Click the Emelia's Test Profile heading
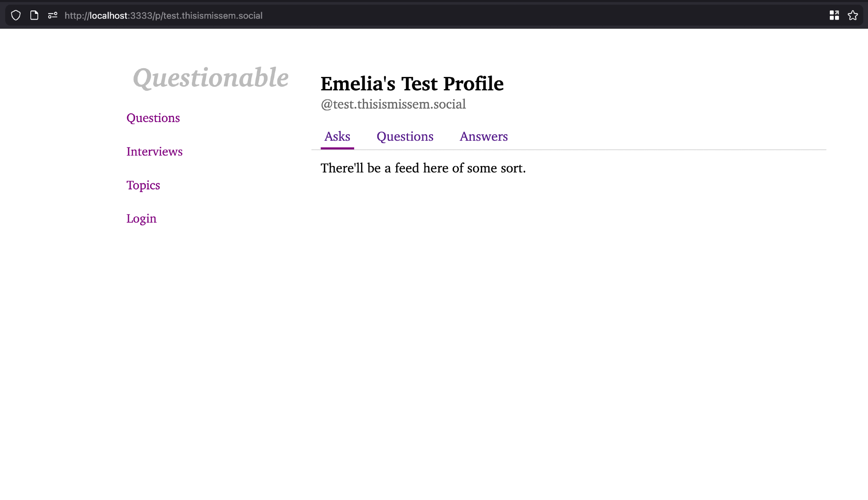This screenshot has width=868, height=500. (412, 84)
